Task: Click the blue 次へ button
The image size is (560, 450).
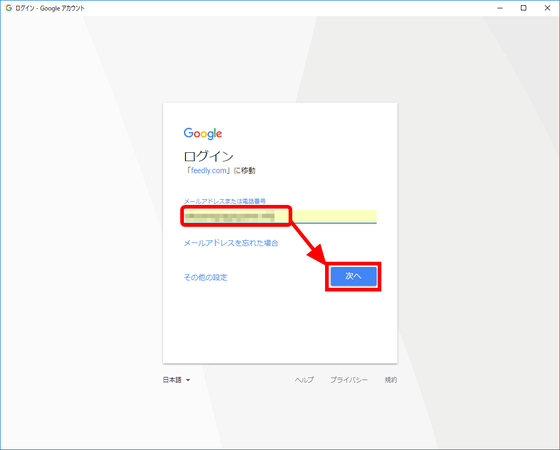Action: point(353,276)
